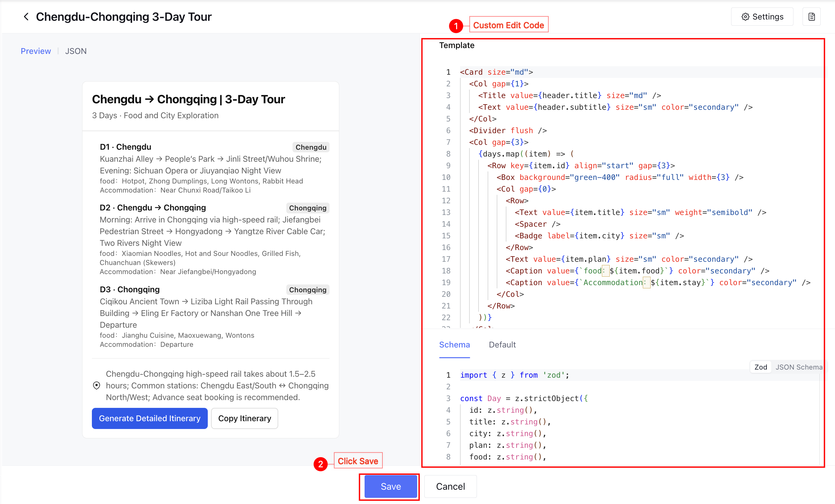Open the Default tab
Viewport: 835px width, 504px height.
(502, 344)
